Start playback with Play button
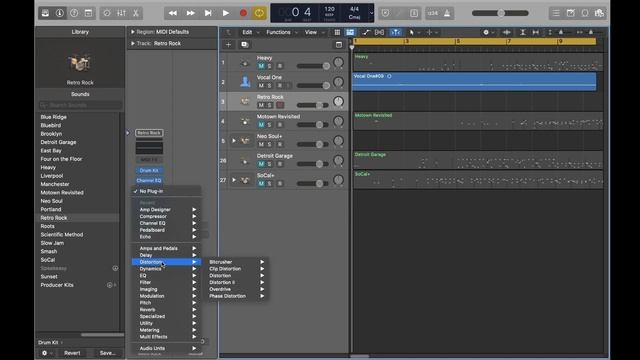Viewport: 640px width, 360px height. point(225,13)
